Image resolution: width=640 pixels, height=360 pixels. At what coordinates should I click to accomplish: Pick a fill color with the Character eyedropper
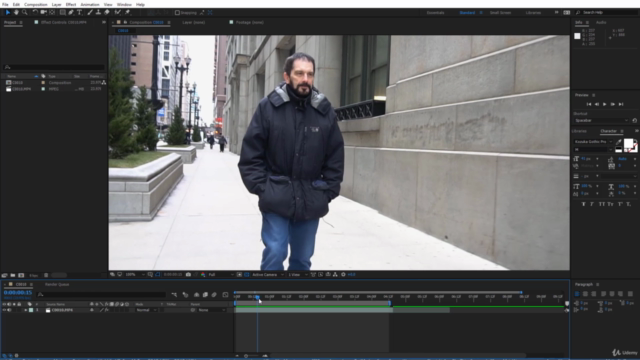pos(619,142)
